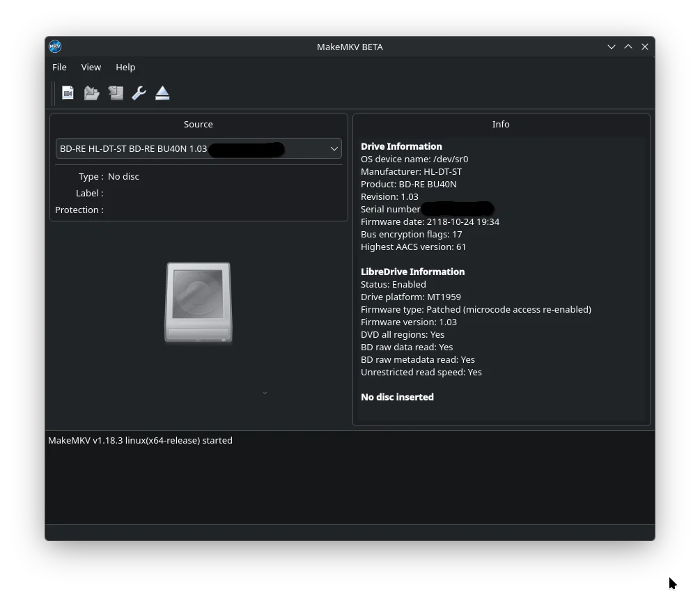
Task: Open the video file icon in toolbar
Action: tap(68, 93)
